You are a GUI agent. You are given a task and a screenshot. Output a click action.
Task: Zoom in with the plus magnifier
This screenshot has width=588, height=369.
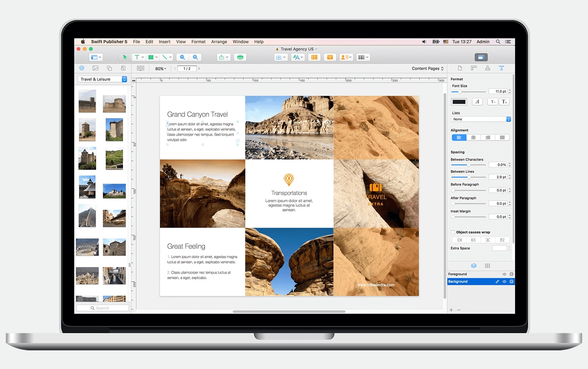coord(195,57)
